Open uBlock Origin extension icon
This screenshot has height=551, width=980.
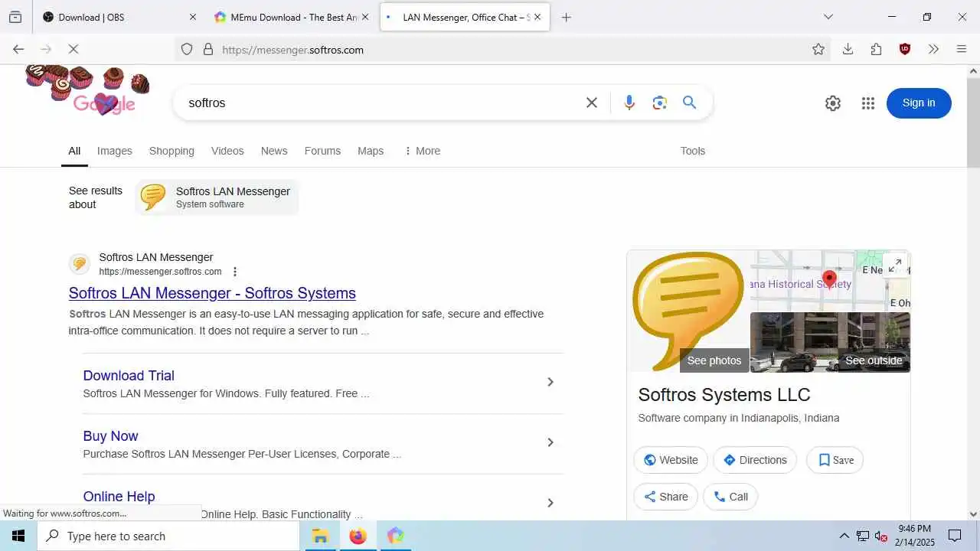pyautogui.click(x=905, y=49)
